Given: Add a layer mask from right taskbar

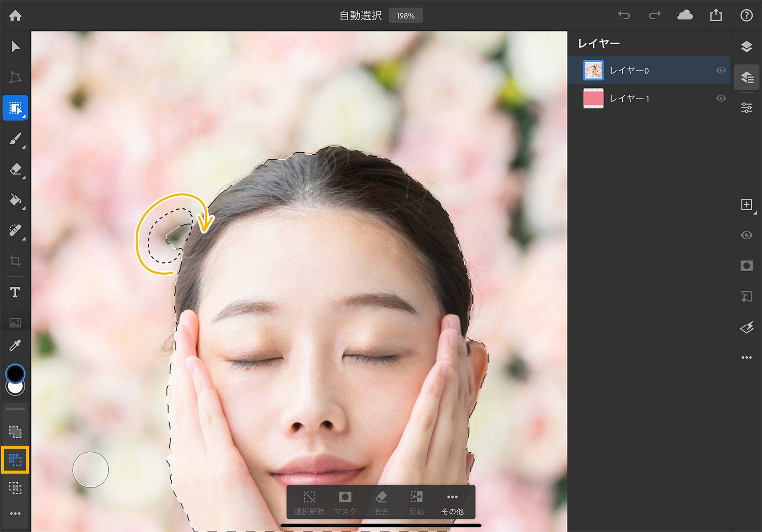Looking at the screenshot, I should 746,265.
